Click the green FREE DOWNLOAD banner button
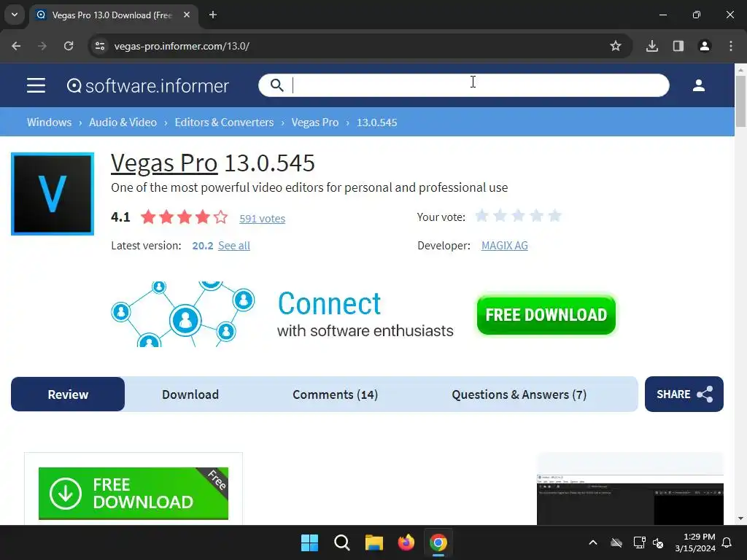Viewport: 747px width, 560px height. coord(546,315)
